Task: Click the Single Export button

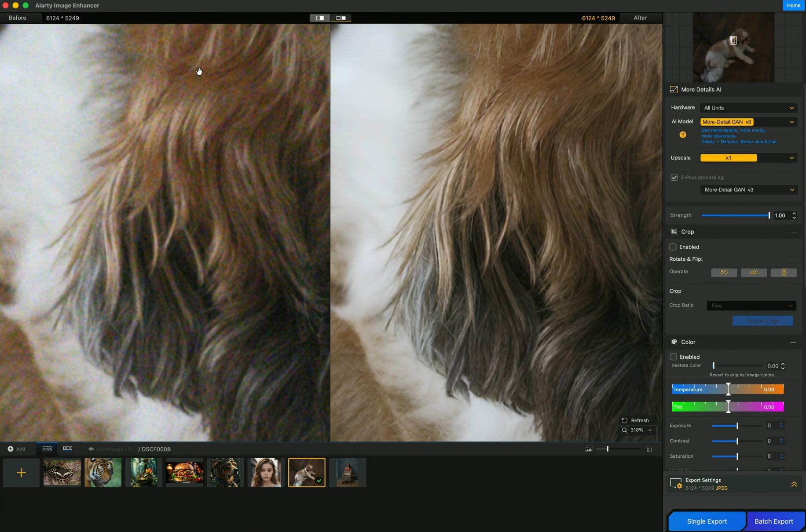Action: [707, 521]
